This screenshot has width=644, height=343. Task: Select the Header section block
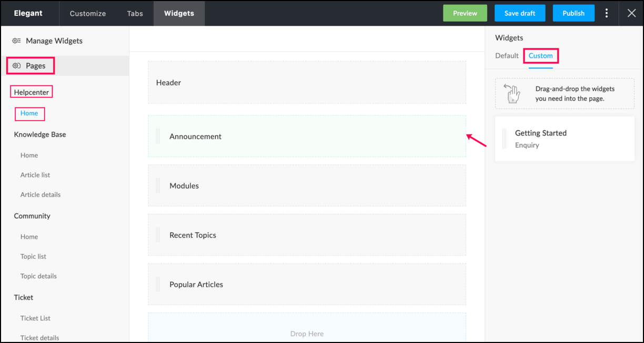(x=307, y=83)
